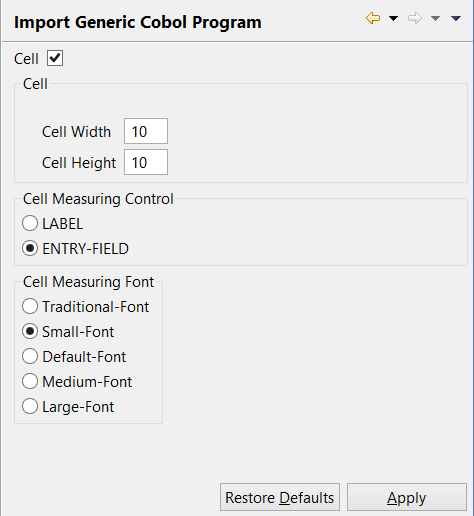Screen dimensions: 474x516
Task: Click into the Cell Width field
Action: pos(146,131)
